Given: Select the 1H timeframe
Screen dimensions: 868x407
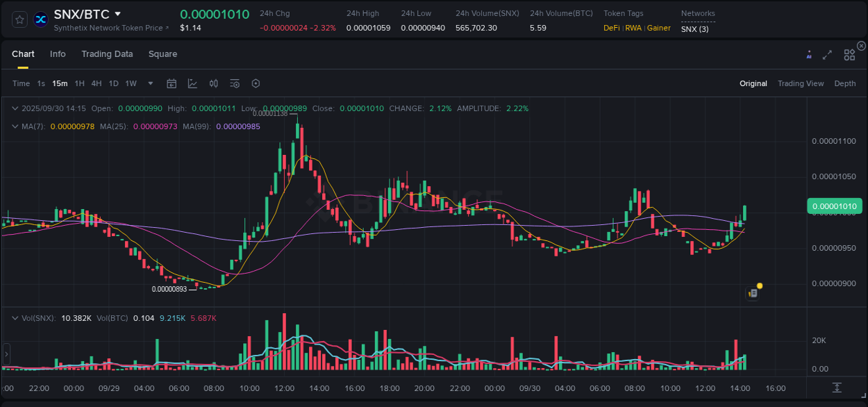Looking at the screenshot, I should tap(80, 83).
